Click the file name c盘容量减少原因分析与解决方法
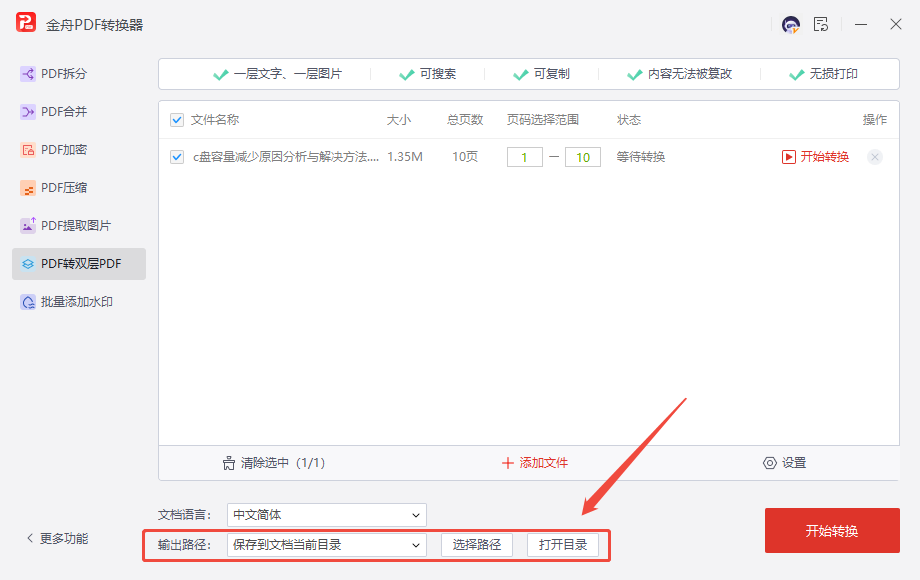 286,157
